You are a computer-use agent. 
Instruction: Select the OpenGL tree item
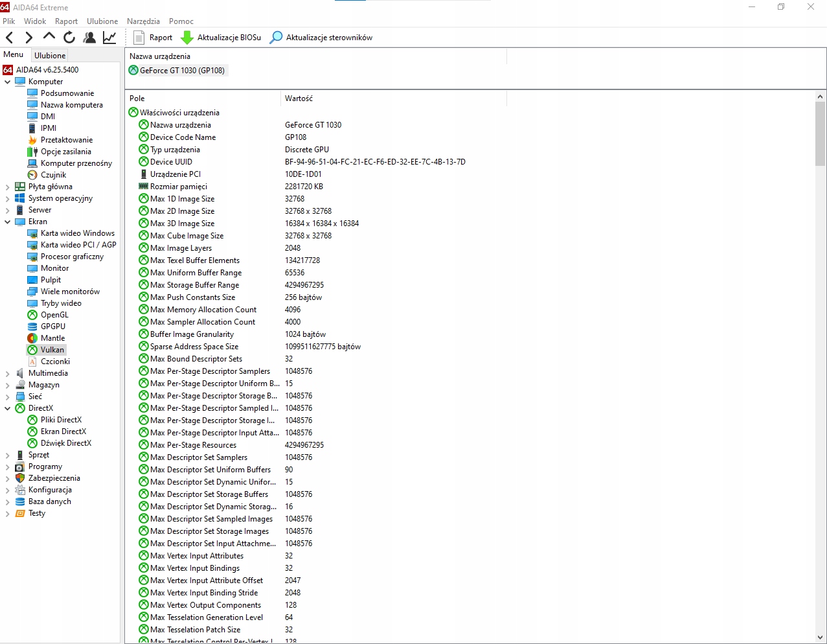point(48,315)
